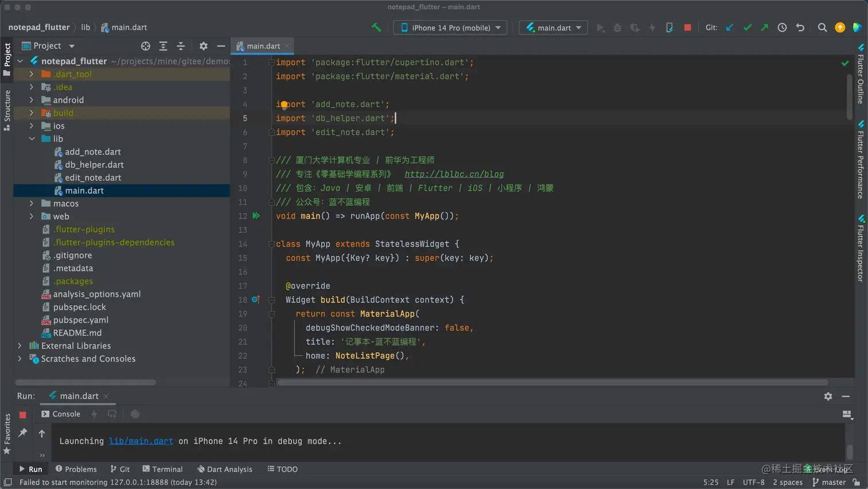The image size is (868, 489).
Task: Open the Git tool tab
Action: click(120, 469)
